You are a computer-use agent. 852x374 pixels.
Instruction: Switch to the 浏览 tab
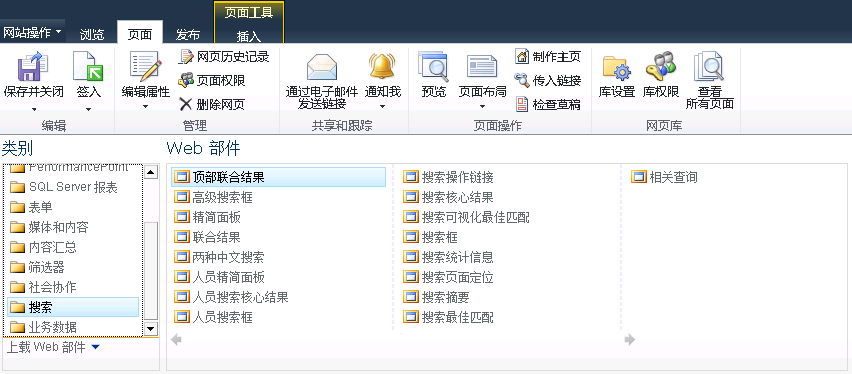(91, 35)
